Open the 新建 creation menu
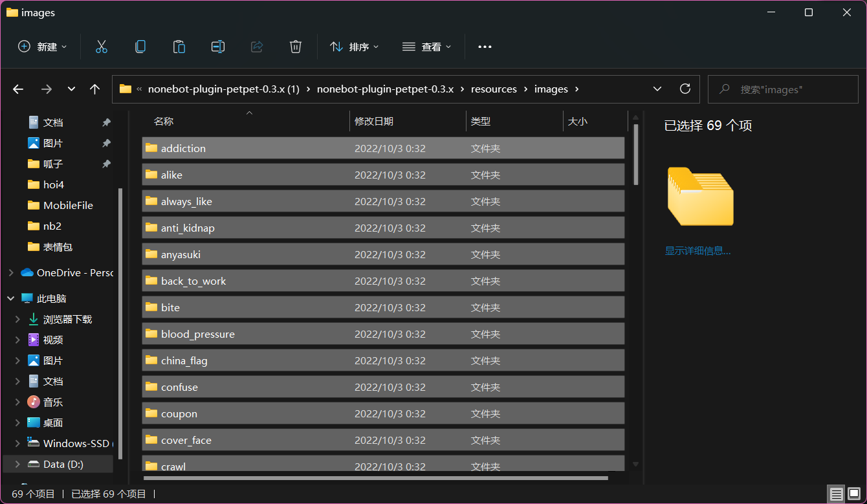 pos(41,46)
